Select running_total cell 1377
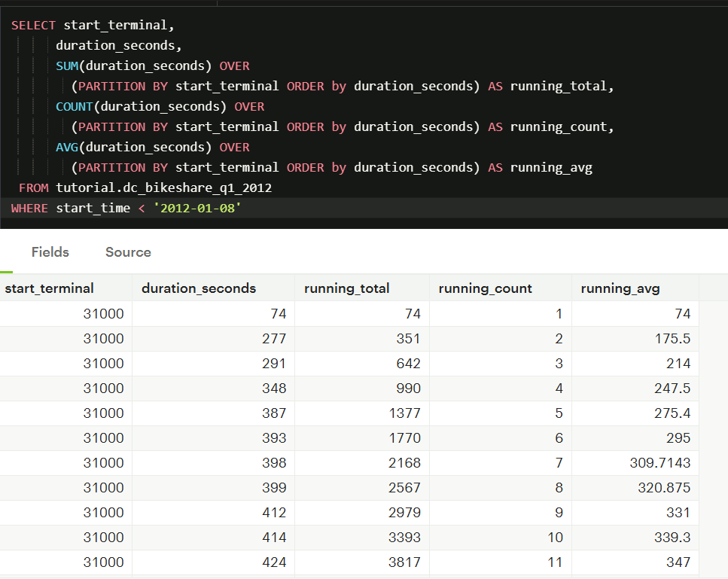 tap(362, 413)
